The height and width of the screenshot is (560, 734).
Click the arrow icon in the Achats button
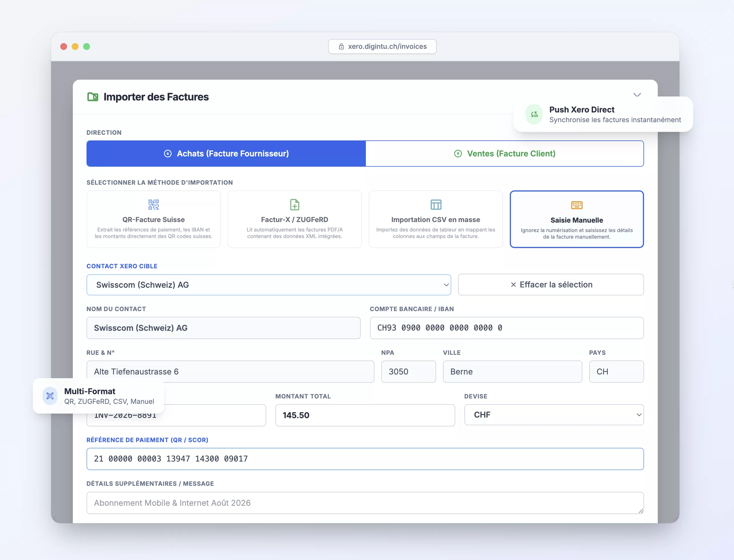click(168, 153)
